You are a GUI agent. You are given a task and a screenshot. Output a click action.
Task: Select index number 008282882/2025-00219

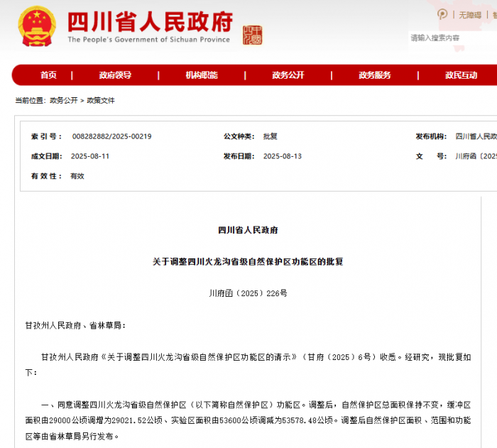112,136
